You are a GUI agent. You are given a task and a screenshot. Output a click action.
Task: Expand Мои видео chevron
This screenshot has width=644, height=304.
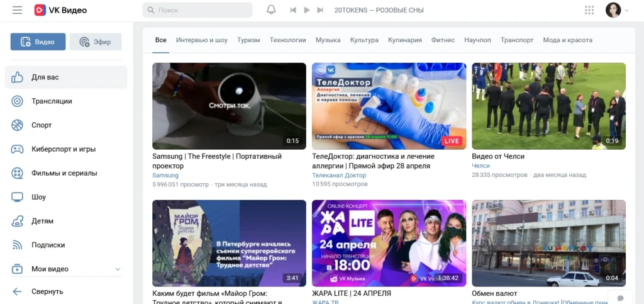click(118, 269)
